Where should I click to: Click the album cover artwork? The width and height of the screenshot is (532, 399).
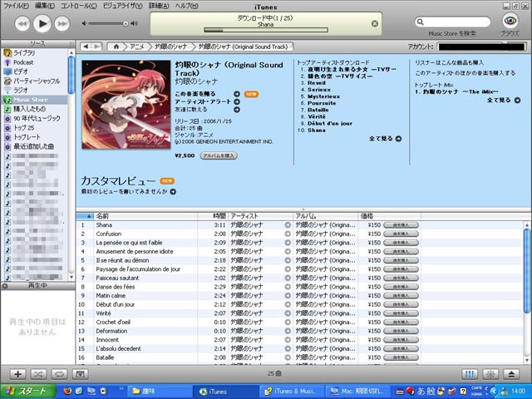(126, 105)
